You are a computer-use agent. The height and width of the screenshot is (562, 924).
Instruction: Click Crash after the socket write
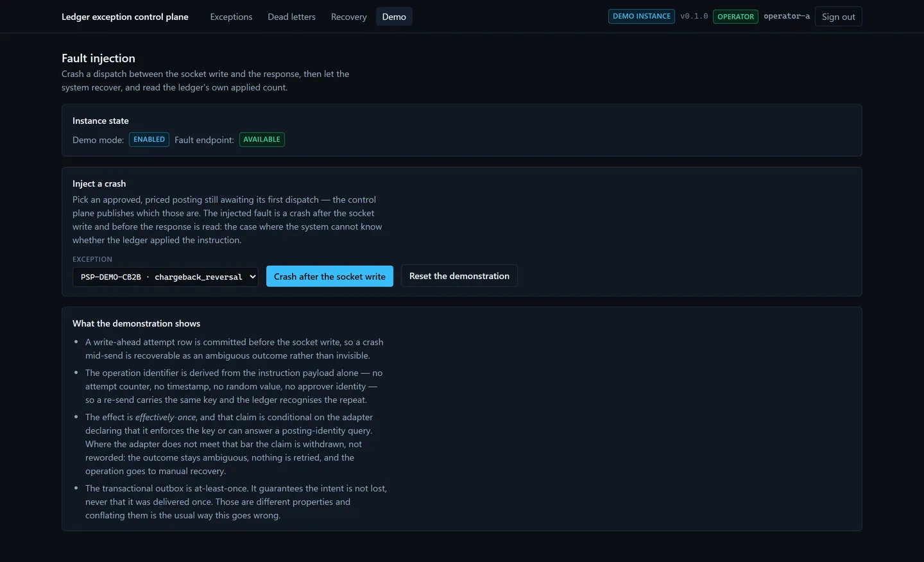click(330, 277)
